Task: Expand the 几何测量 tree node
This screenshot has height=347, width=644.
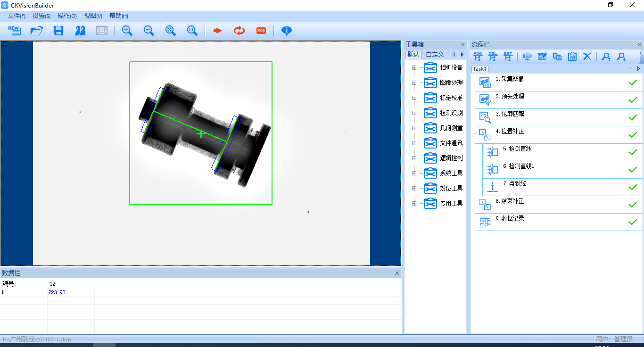Action: tap(414, 128)
